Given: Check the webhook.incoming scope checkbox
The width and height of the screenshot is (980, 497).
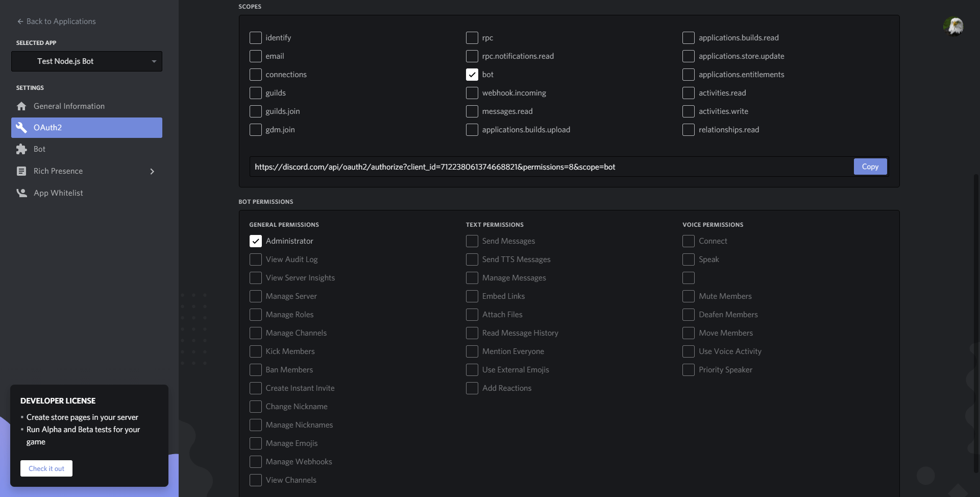Looking at the screenshot, I should (x=472, y=93).
